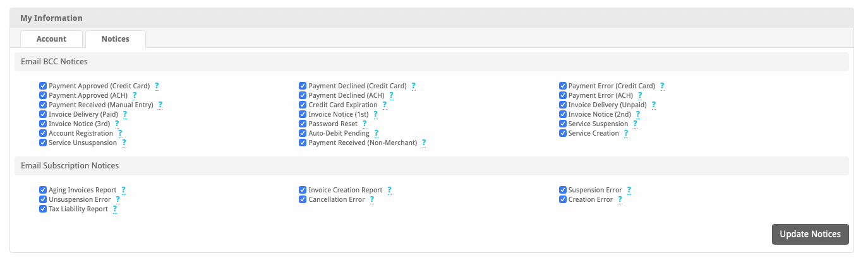This screenshot has width=868, height=263.
Task: Open help for Payment Received (Non-Merchant)
Action: (424, 143)
